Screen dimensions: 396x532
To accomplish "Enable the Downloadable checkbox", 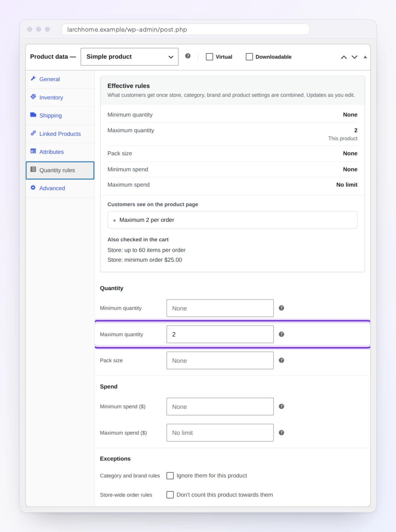I will coord(249,57).
